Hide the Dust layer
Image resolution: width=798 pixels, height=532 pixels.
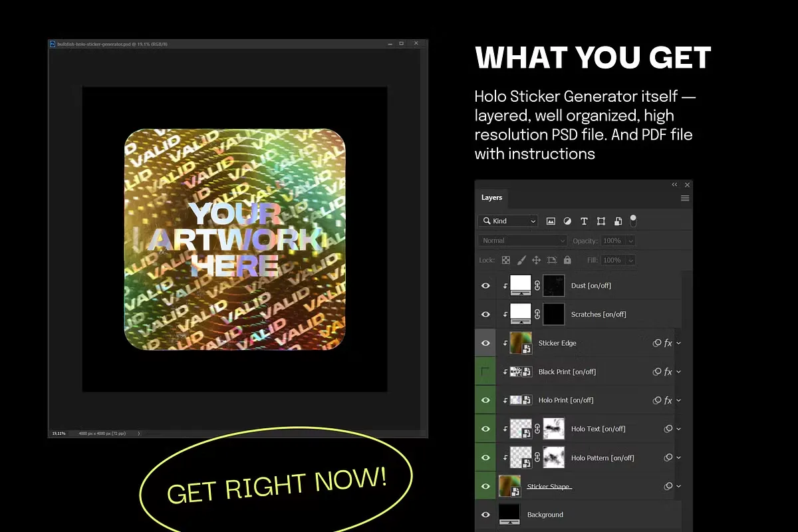click(485, 285)
